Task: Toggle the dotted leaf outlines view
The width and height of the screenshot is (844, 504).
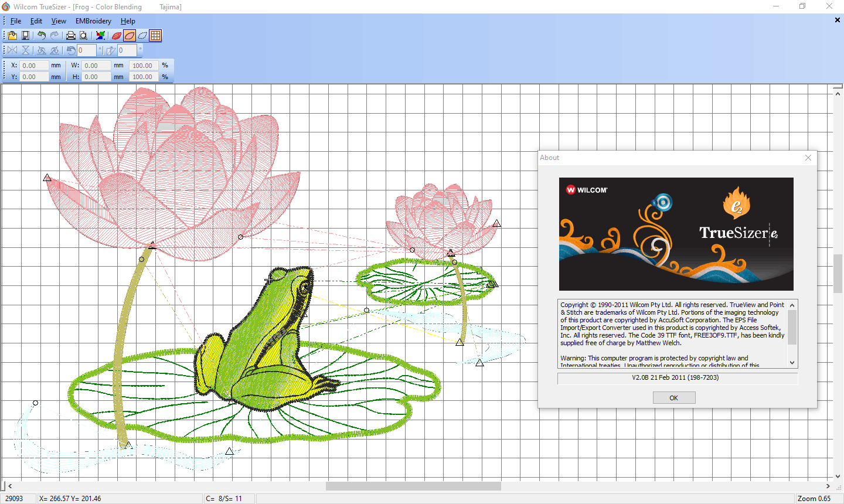Action: (142, 36)
